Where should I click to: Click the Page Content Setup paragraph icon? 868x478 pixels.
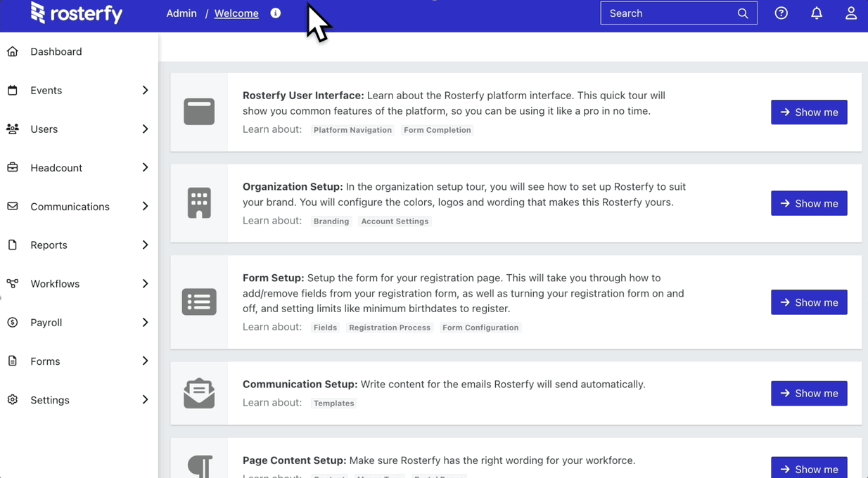[x=200, y=466]
